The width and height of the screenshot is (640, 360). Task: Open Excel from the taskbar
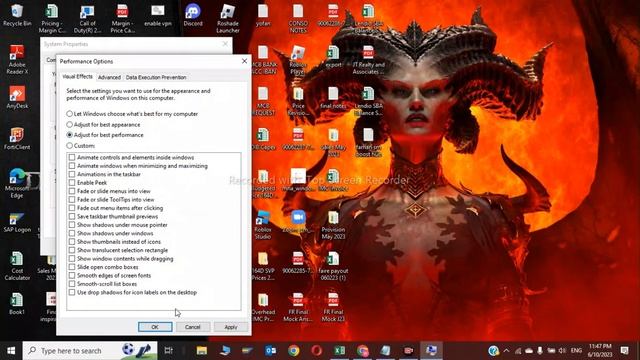click(340, 351)
